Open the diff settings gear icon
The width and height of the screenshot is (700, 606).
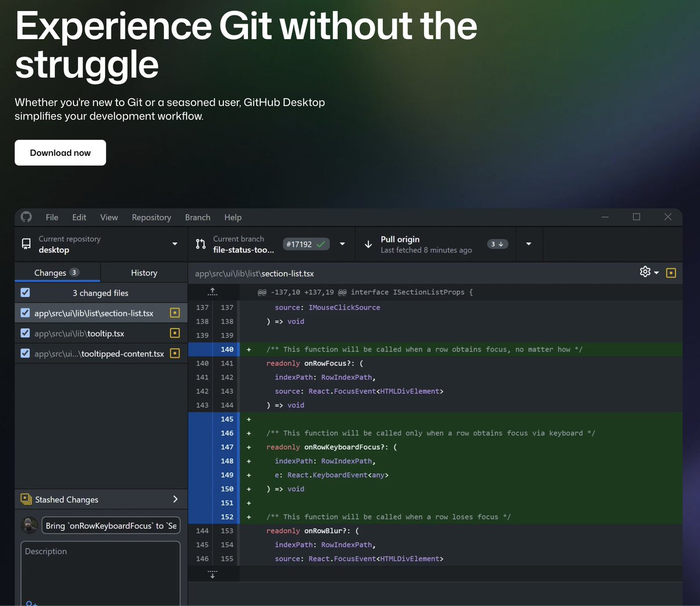[x=645, y=272]
